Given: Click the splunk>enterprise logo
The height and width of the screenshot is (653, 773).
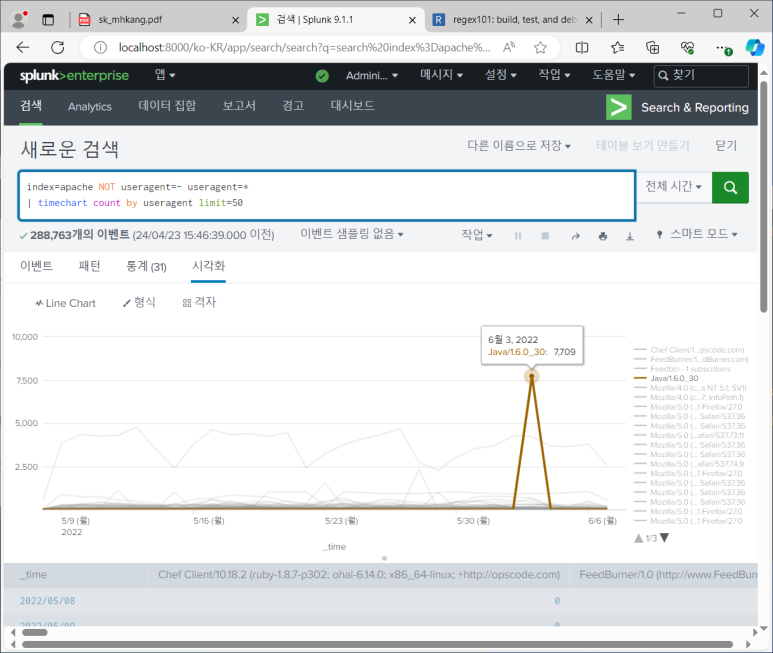Looking at the screenshot, I should pos(74,75).
